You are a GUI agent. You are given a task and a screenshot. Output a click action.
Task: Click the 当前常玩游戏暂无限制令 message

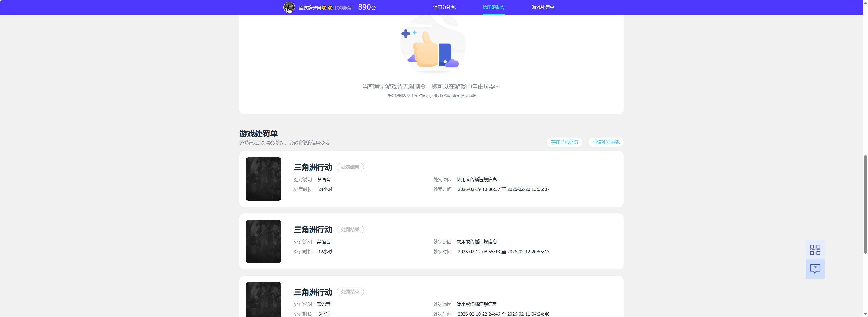[431, 86]
